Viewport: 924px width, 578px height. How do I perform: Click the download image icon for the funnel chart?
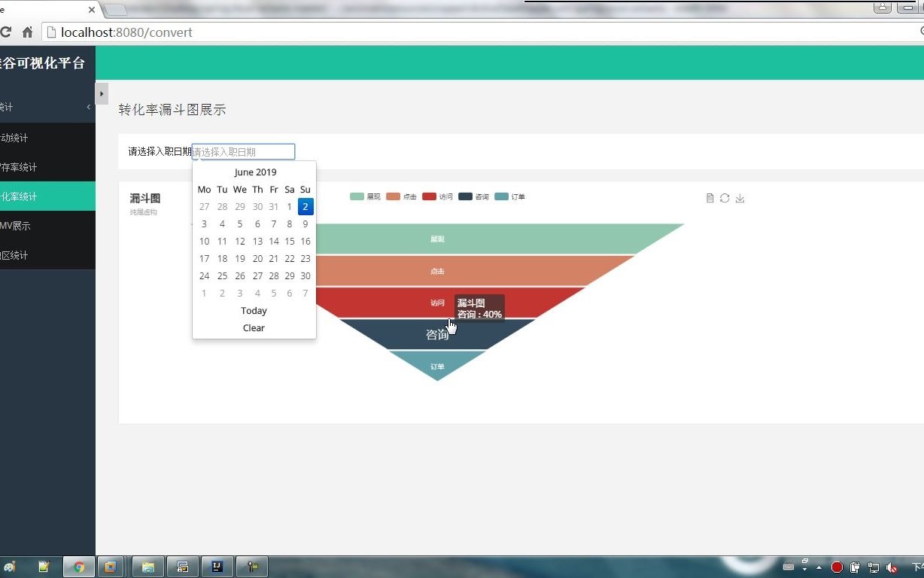pyautogui.click(x=740, y=197)
